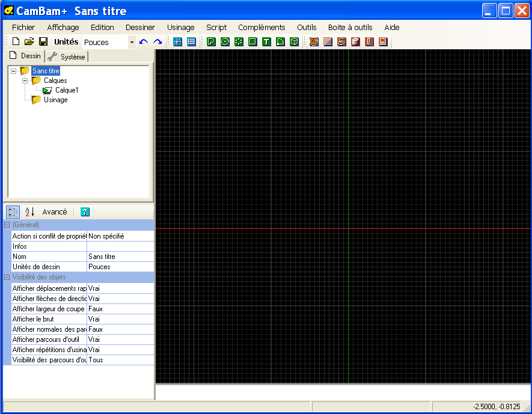This screenshot has width=532, height=414.
Task: Click the NC file machining icon
Action: (383, 41)
